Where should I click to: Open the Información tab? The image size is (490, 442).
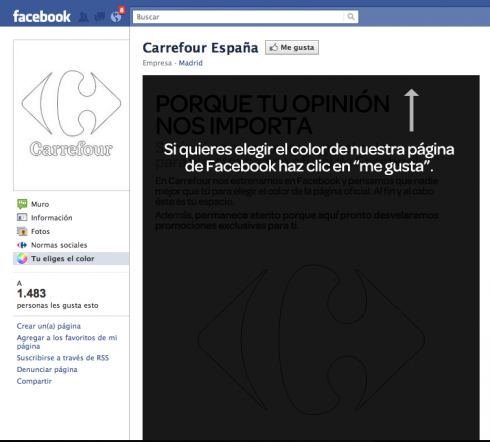(51, 218)
